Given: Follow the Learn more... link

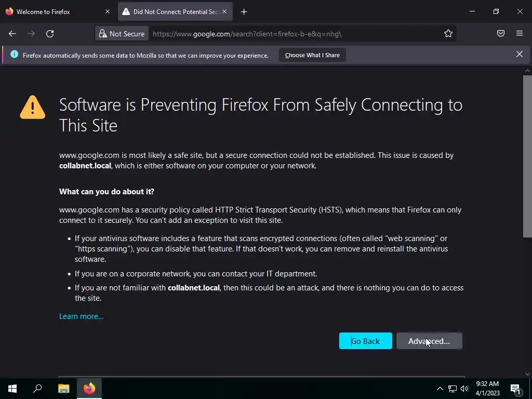Looking at the screenshot, I should 82,316.
